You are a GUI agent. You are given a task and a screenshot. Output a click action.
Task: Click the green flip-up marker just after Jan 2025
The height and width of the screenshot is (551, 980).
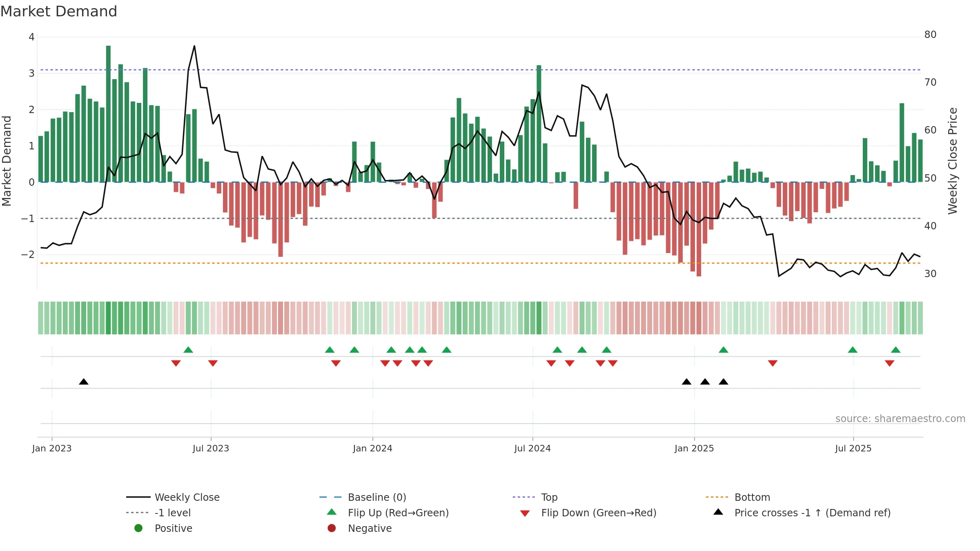coord(724,350)
